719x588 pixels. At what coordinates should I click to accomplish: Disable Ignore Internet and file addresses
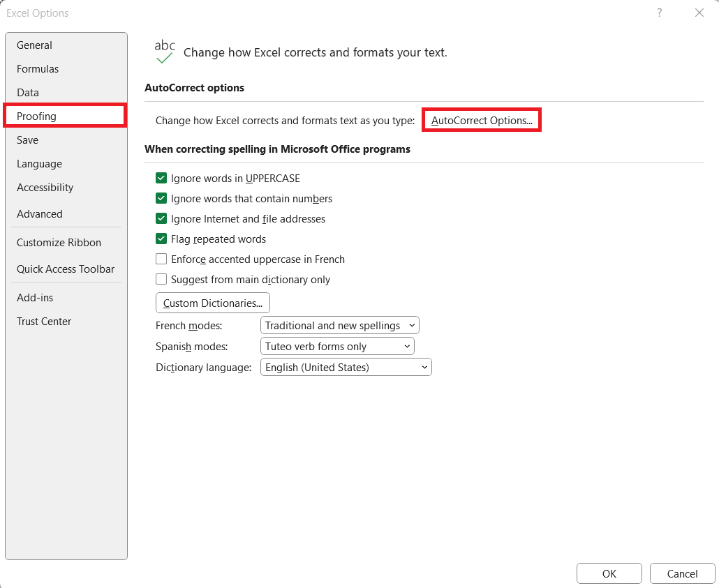tap(161, 218)
